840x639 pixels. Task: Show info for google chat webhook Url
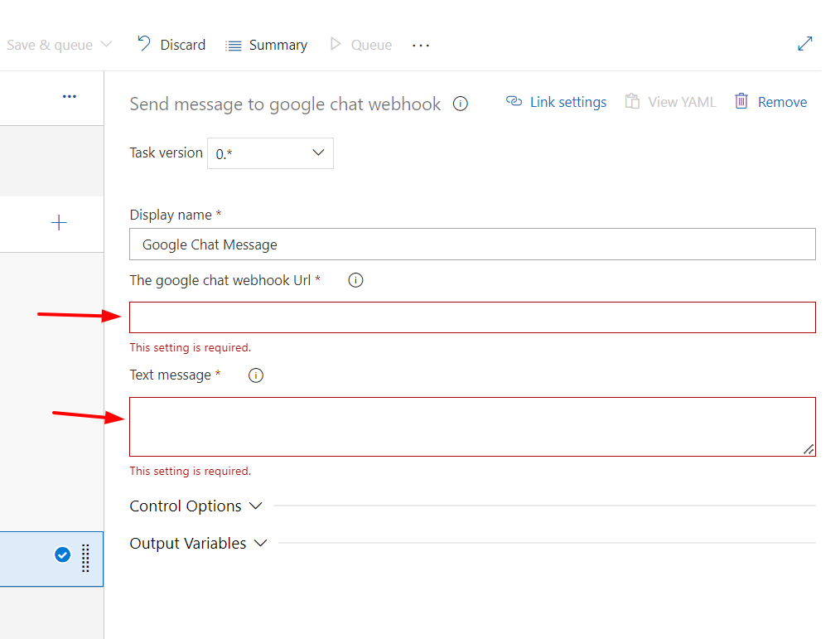click(x=355, y=280)
